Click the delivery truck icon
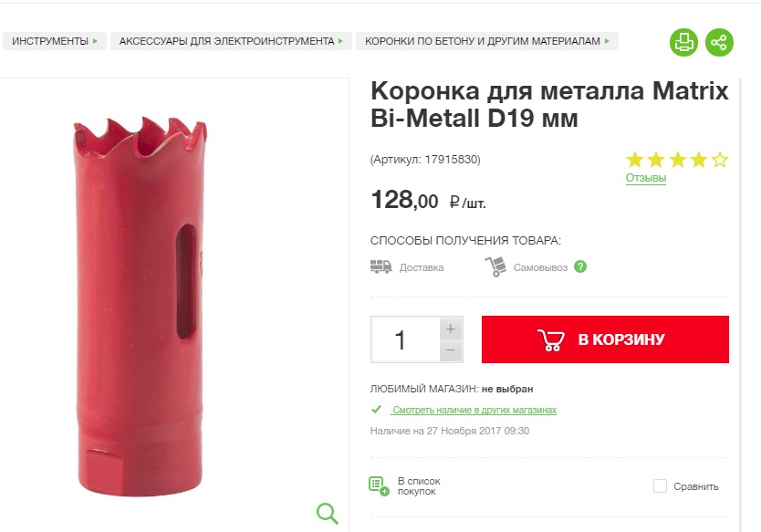Screen dimensions: 761x532 [x=381, y=266]
